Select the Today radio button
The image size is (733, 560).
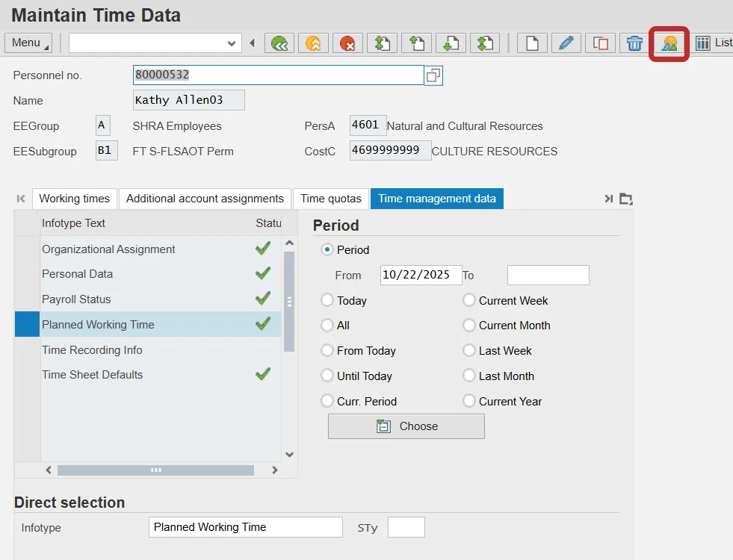tap(327, 300)
